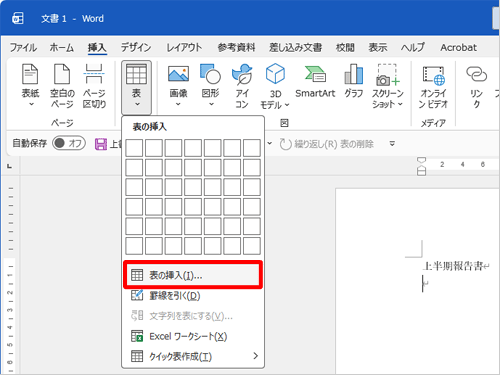The image size is (500, 375).
Task: Click the indent marker on horizontal ruler
Action: pyautogui.click(x=422, y=166)
